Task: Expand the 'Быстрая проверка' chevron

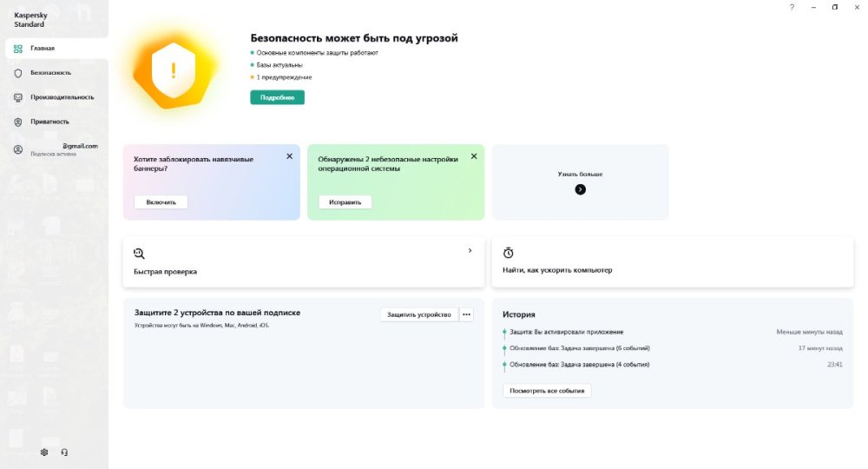Action: tap(470, 250)
